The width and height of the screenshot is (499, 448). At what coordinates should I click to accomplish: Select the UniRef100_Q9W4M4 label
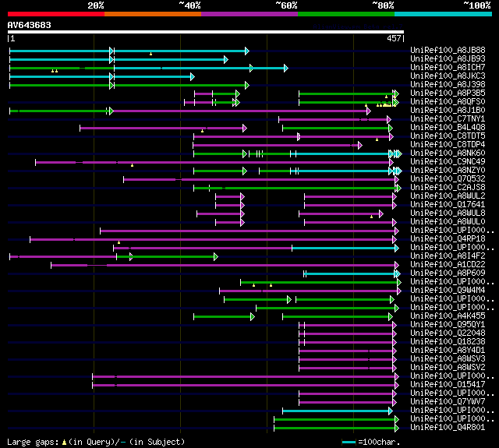(448, 290)
